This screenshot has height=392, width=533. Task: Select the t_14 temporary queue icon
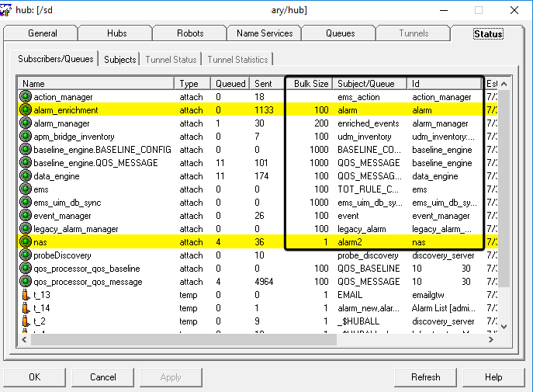pos(26,308)
